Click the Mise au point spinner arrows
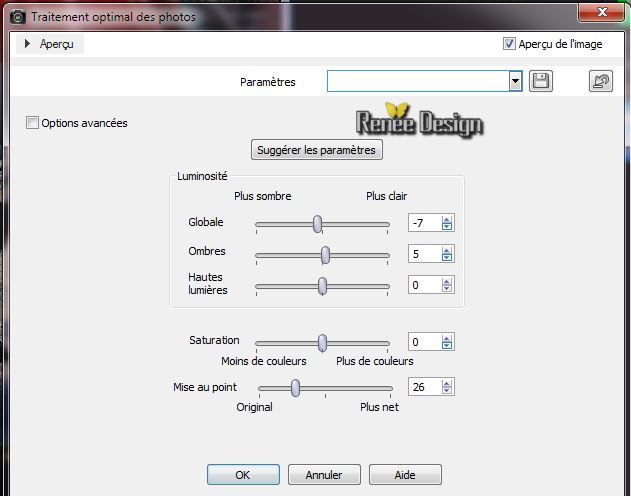Image resolution: width=631 pixels, height=496 pixels. tap(447, 387)
